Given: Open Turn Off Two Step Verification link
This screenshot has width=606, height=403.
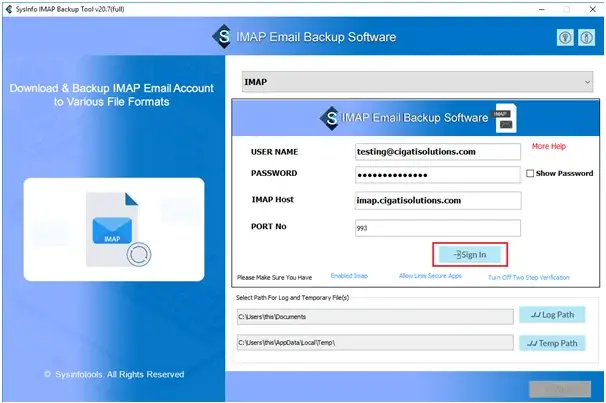Looking at the screenshot, I should (529, 277).
